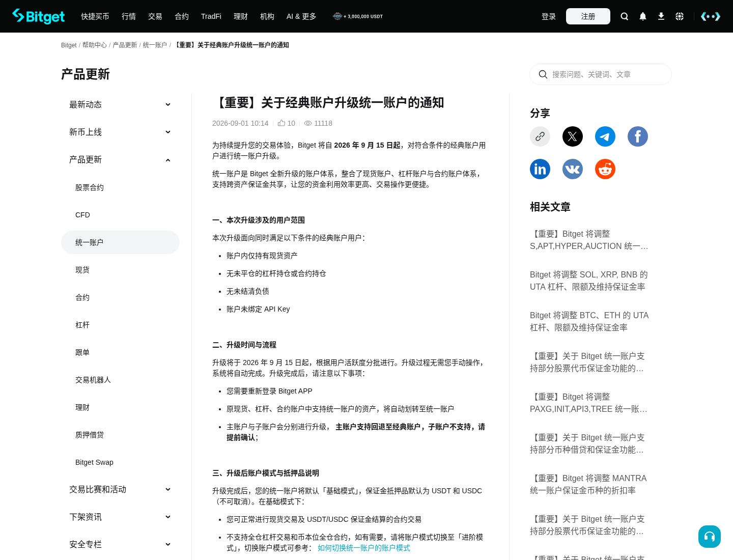Go to 产品更新 breadcrumb

(x=125, y=45)
